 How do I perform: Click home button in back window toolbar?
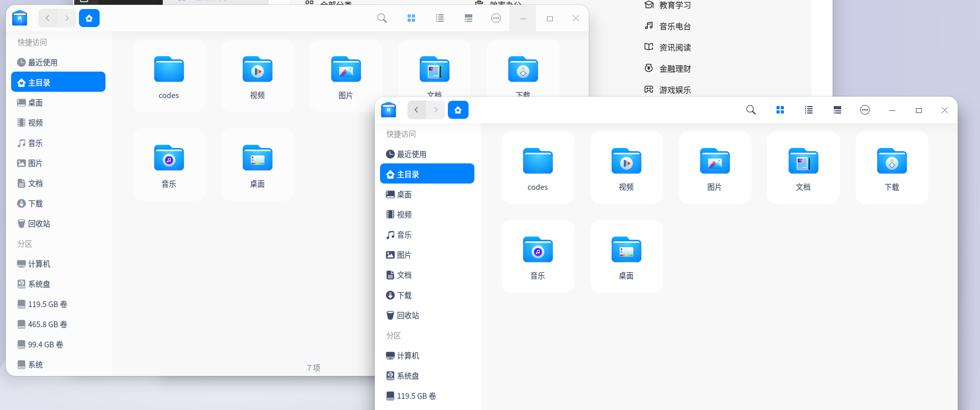pyautogui.click(x=89, y=18)
